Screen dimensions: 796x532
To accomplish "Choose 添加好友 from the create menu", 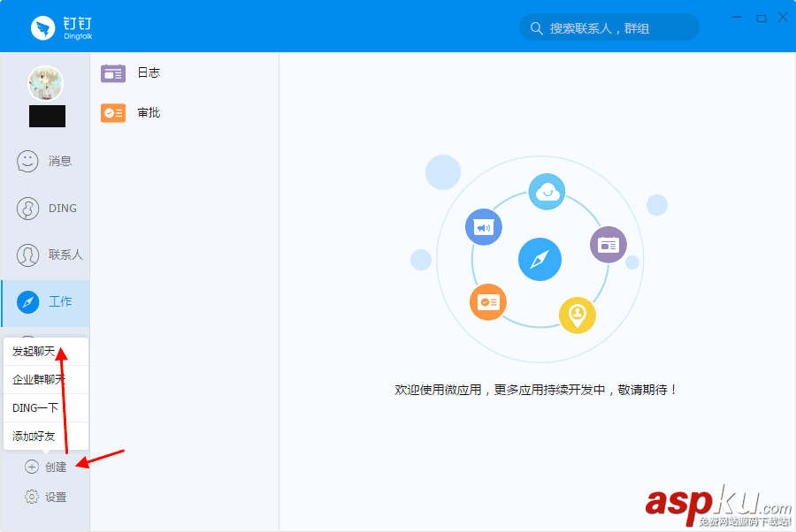I will (x=46, y=437).
